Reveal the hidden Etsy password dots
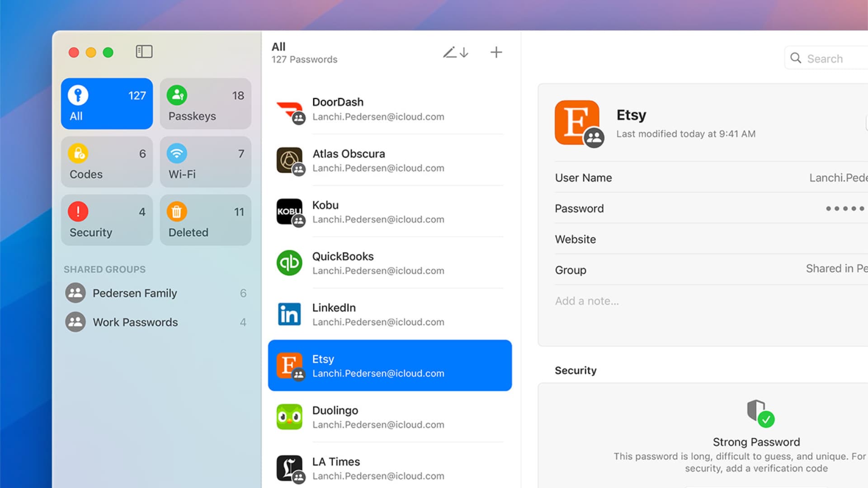 844,209
